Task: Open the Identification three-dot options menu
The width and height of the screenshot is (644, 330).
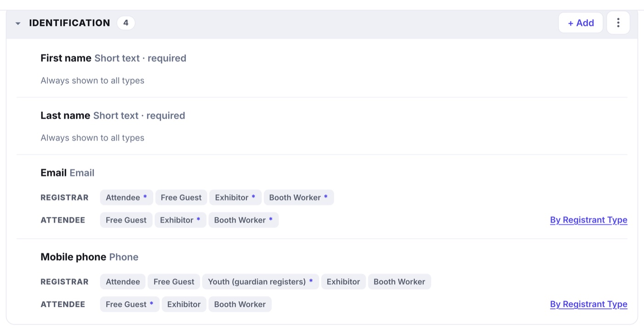Action: pyautogui.click(x=618, y=23)
